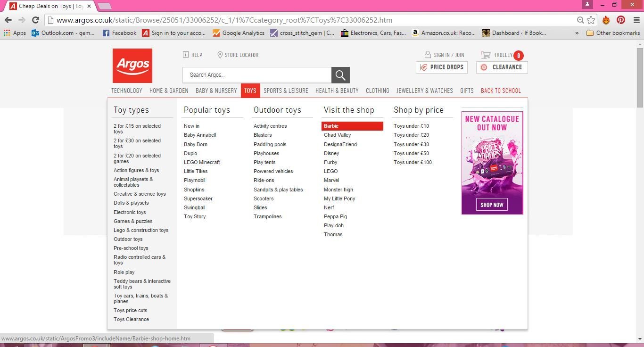Image resolution: width=644 pixels, height=347 pixels.
Task: Open the Technology menu
Action: point(126,91)
